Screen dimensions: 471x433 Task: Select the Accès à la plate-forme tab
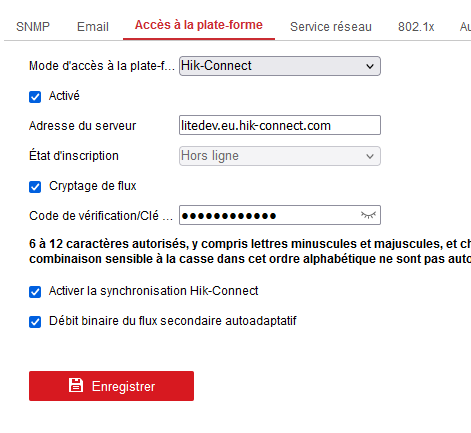pyautogui.click(x=199, y=25)
